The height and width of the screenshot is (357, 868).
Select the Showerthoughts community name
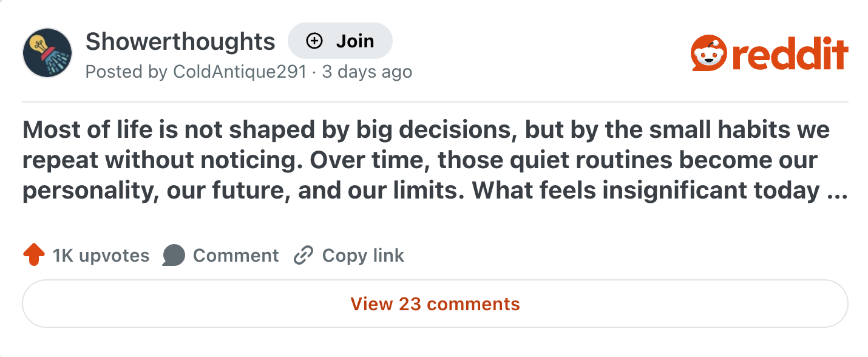(x=180, y=41)
